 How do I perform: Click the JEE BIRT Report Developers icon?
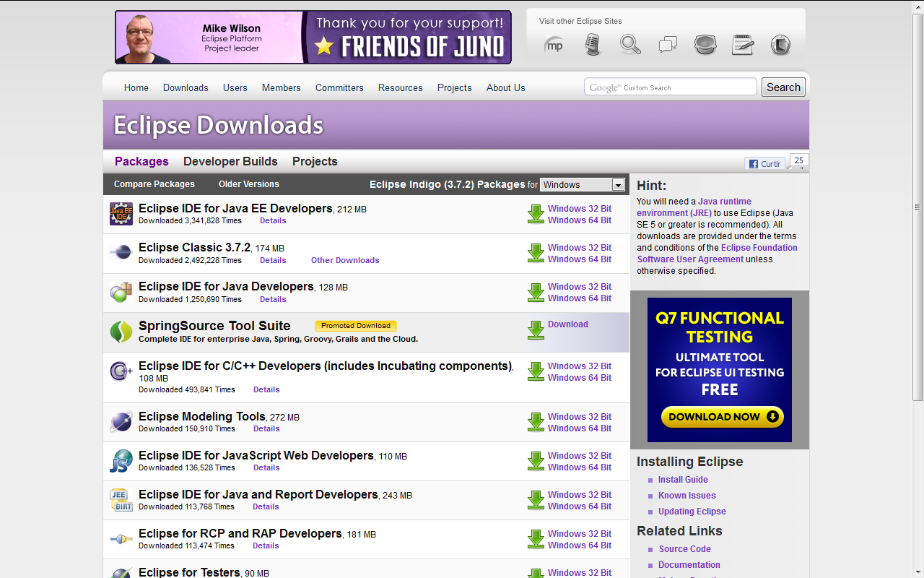point(121,500)
